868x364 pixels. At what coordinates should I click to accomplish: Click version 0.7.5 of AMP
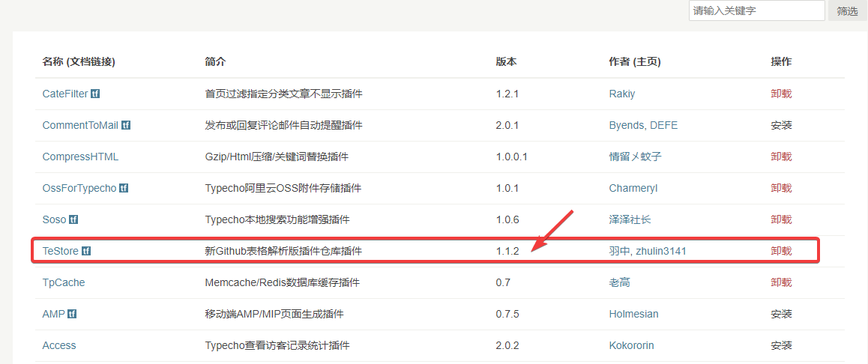click(x=507, y=315)
